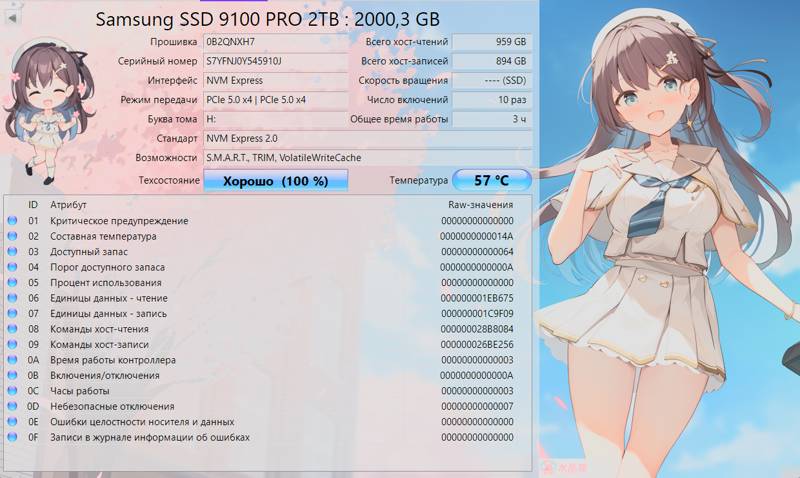Click the Raw-значения column header
Screen dimensions: 800x478
coord(480,204)
